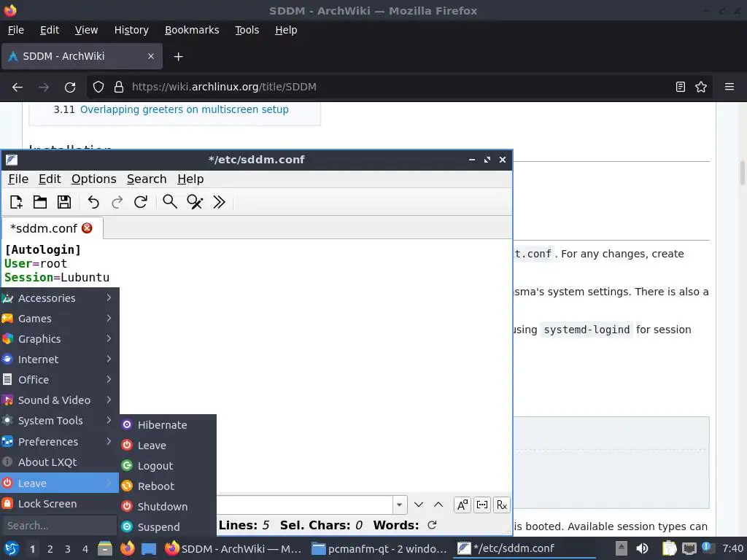Open Find with the magnifier icon

[169, 202]
